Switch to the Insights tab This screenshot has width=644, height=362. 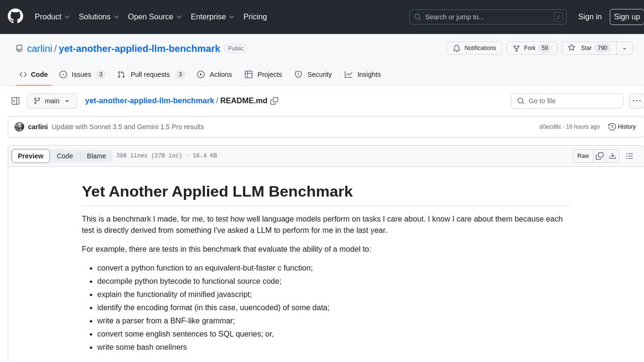(x=363, y=74)
